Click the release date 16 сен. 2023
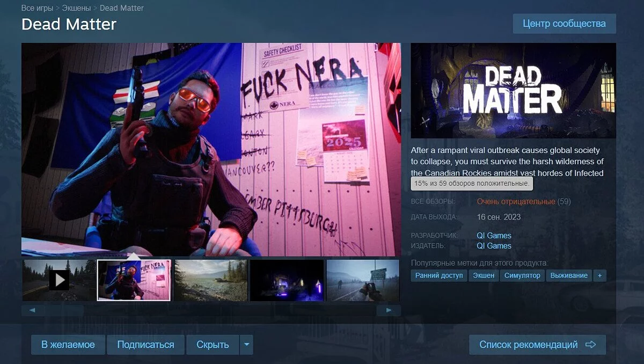 coord(499,217)
